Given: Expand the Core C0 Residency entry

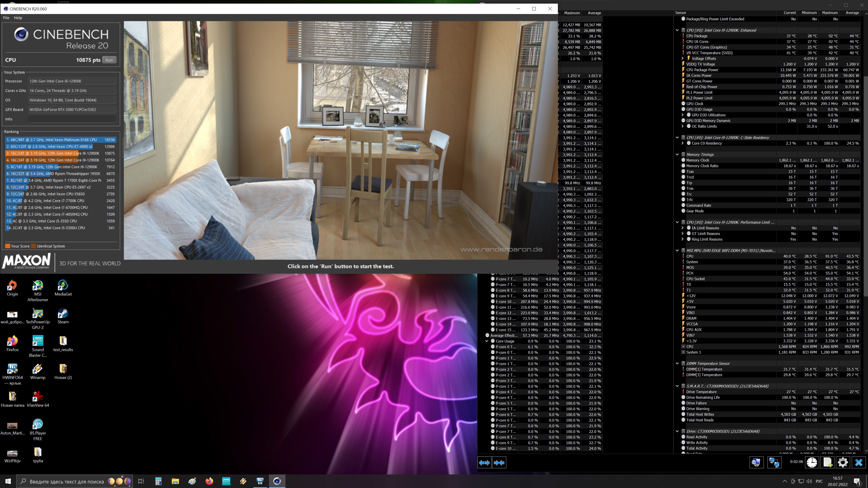Looking at the screenshot, I should [683, 143].
